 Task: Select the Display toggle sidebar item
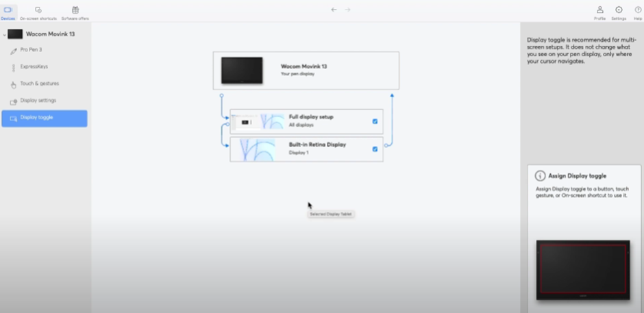(45, 118)
